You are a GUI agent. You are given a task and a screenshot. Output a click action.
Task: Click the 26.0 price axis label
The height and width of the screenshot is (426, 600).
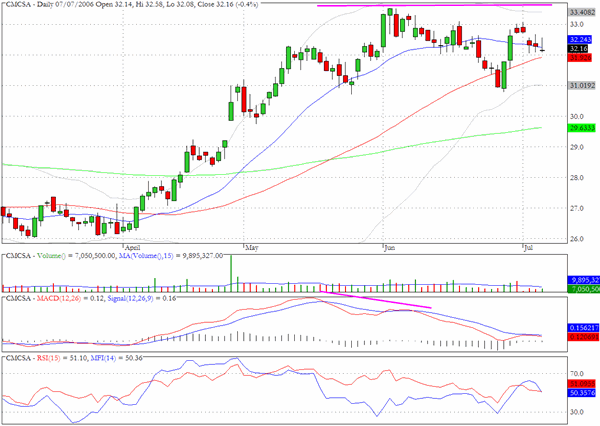(x=577, y=239)
